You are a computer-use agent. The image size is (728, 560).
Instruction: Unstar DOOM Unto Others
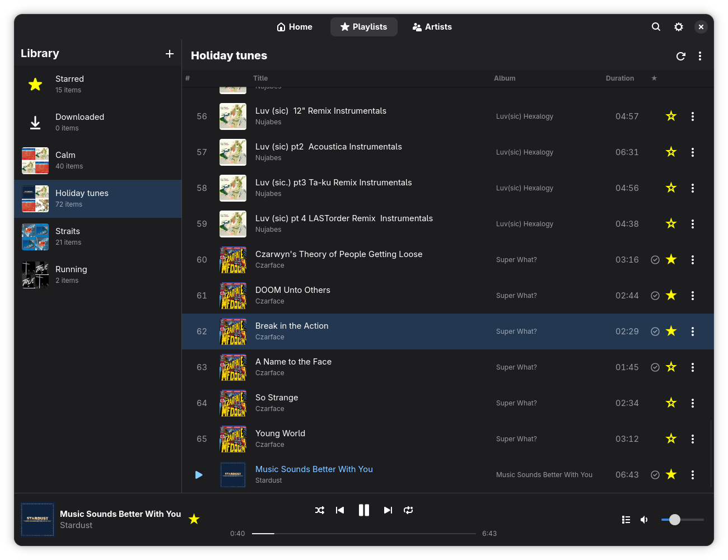[x=671, y=296]
